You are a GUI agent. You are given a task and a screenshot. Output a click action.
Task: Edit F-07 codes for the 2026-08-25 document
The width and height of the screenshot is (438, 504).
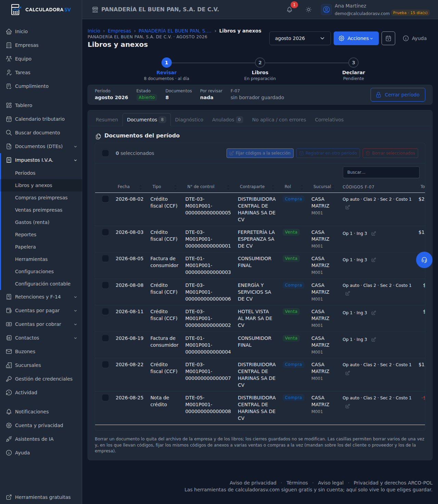tap(348, 406)
